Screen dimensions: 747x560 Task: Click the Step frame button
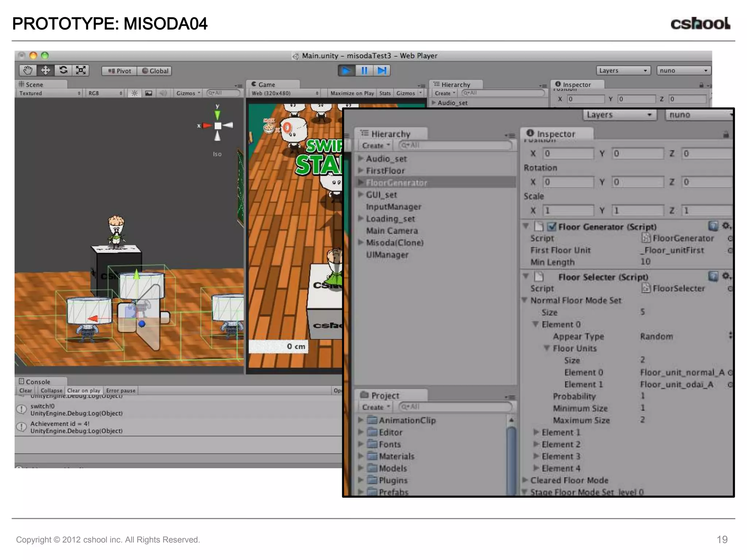coord(382,70)
